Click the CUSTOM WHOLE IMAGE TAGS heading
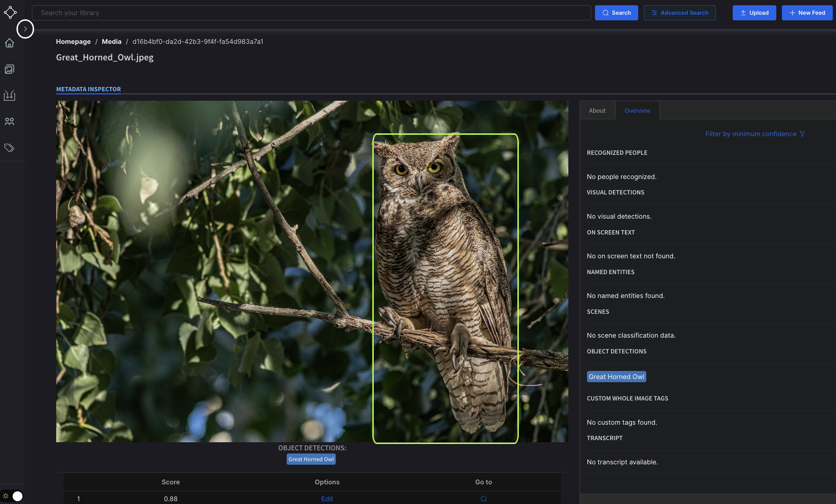 pyautogui.click(x=627, y=398)
